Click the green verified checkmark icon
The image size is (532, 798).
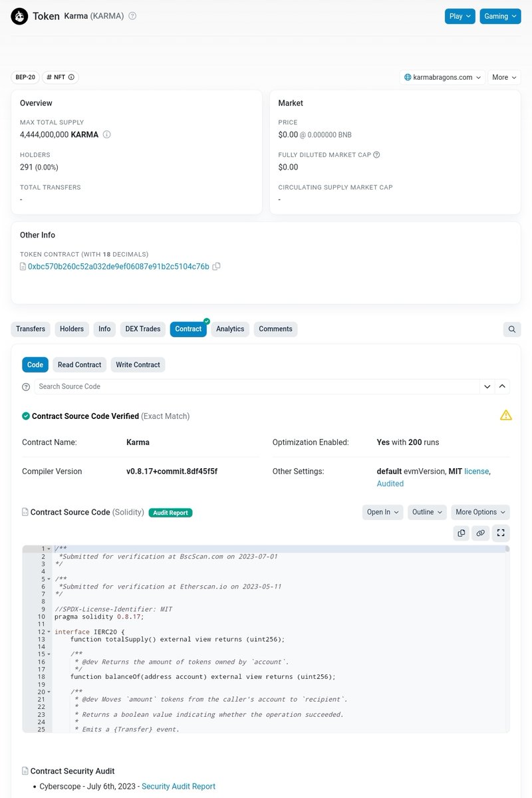coord(26,416)
